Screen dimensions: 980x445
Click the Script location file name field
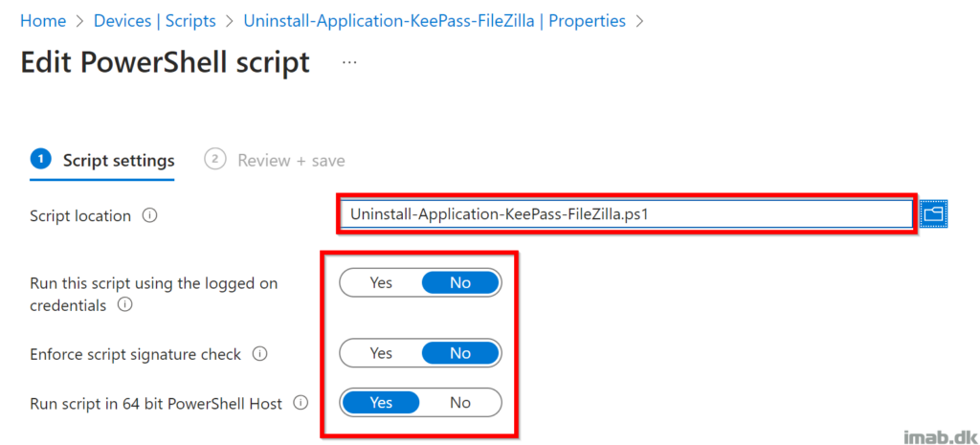627,214
